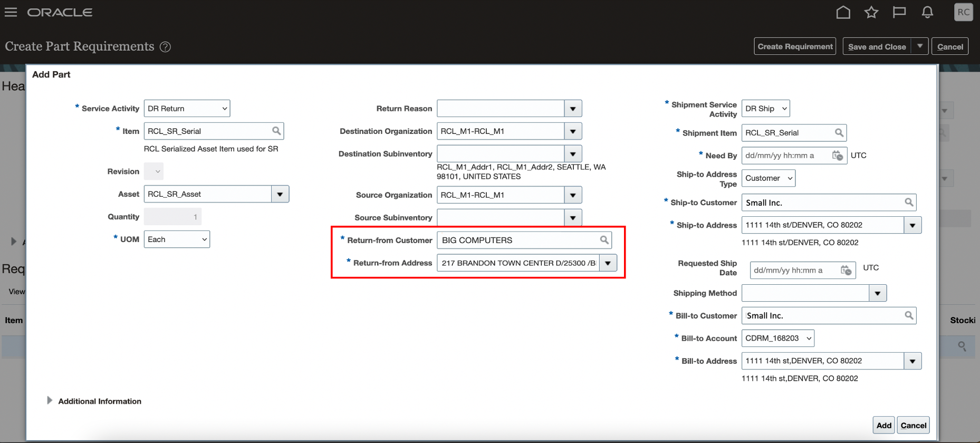Click Create Requirement button
Viewport: 980px width, 443px height.
[795, 46]
